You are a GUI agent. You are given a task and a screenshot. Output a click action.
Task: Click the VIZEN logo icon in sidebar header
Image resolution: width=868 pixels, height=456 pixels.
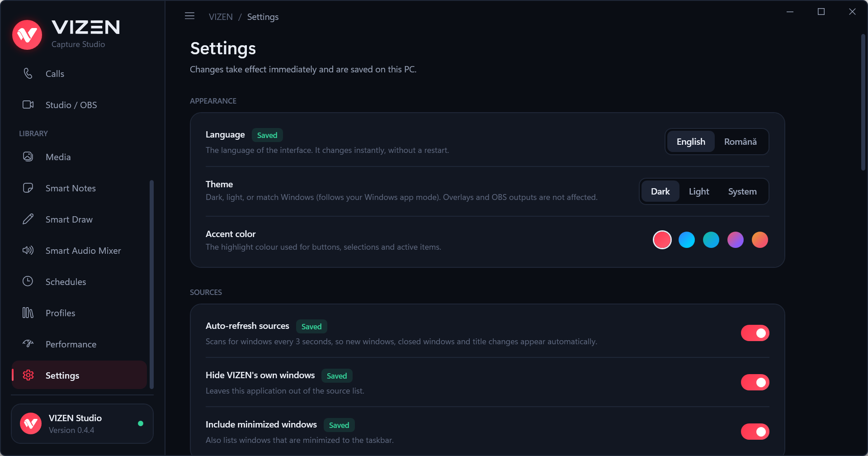(27, 35)
